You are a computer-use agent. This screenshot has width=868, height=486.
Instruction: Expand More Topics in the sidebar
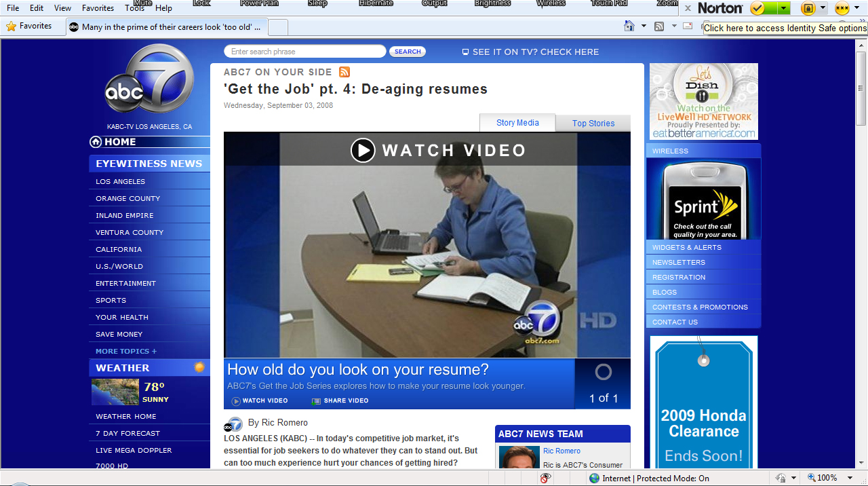coord(126,351)
